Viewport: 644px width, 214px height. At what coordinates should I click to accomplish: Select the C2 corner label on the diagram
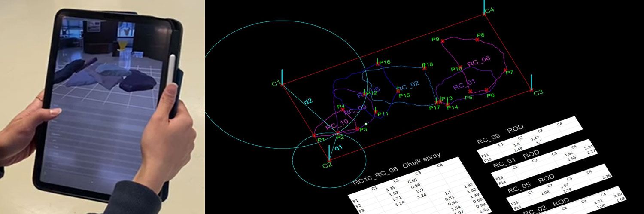[327, 165]
